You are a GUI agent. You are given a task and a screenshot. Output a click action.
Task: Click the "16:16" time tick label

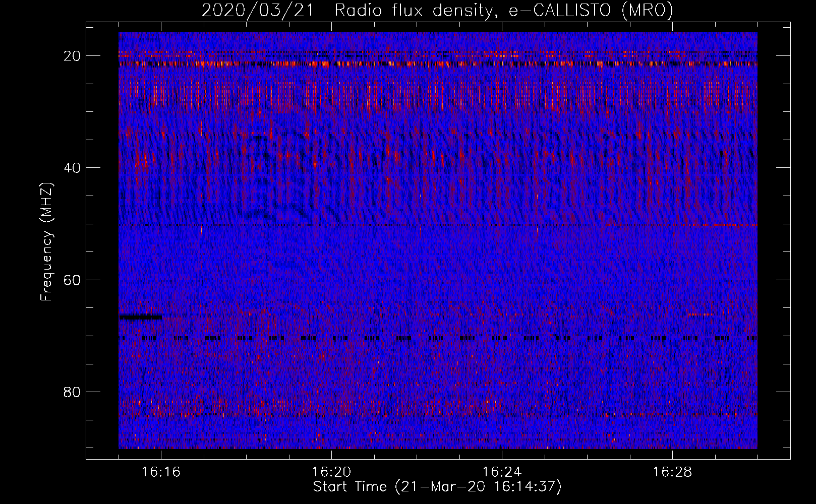tap(161, 472)
